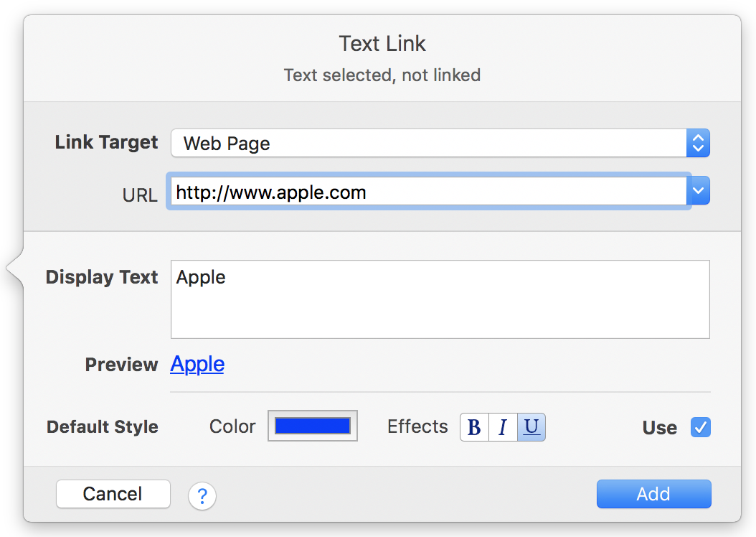Screen dimensions: 756x537
Task: Click the Apple preview link
Action: point(197,364)
